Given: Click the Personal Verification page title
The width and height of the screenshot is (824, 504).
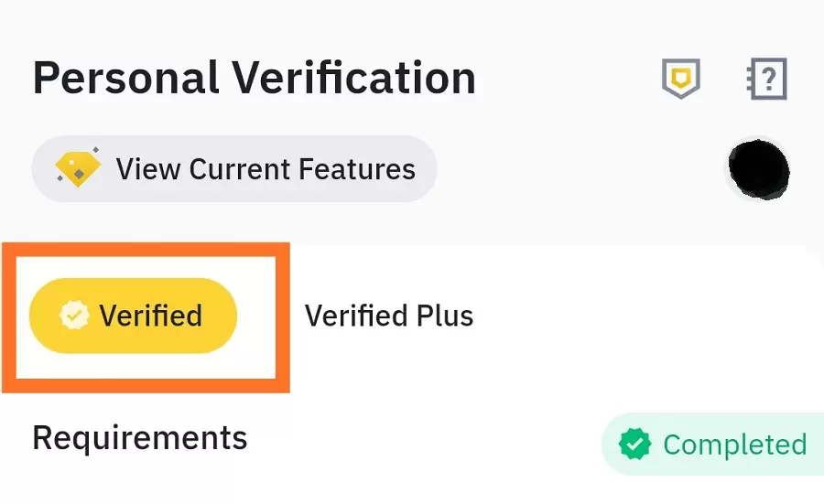Looking at the screenshot, I should click(255, 79).
